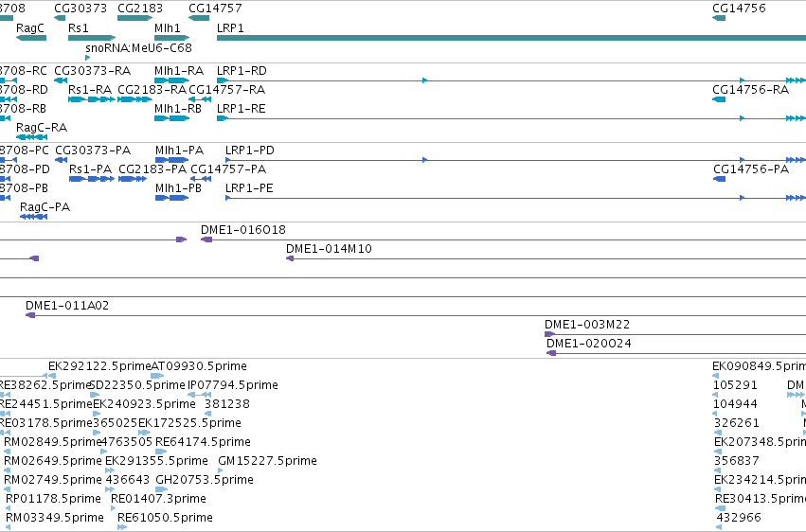Open the CG14757 gene label
This screenshot has width=806, height=532.
(x=215, y=9)
